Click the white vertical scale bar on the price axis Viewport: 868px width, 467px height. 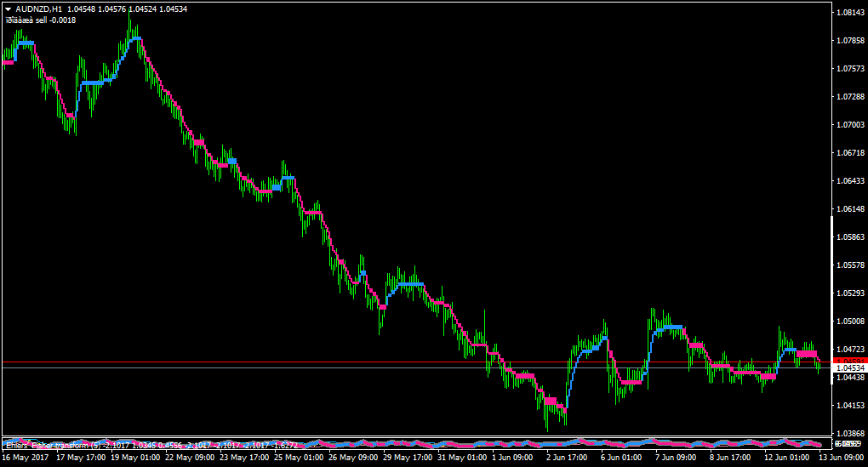831,300
